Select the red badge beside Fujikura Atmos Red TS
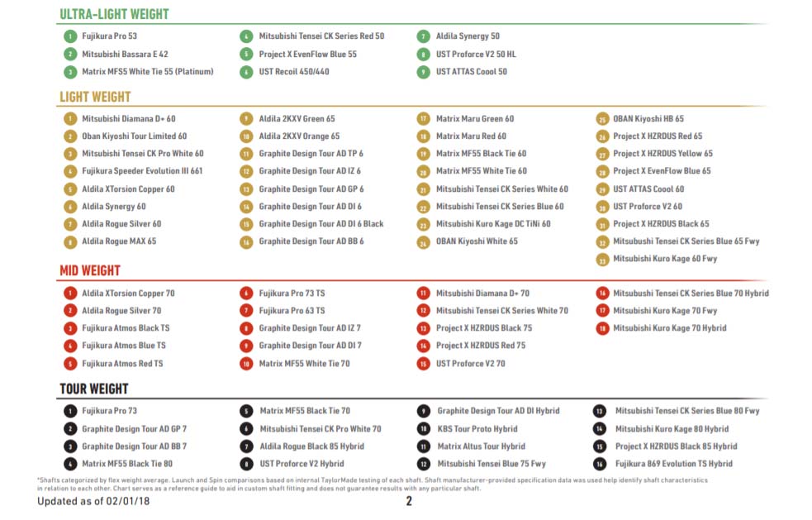 pos(70,364)
